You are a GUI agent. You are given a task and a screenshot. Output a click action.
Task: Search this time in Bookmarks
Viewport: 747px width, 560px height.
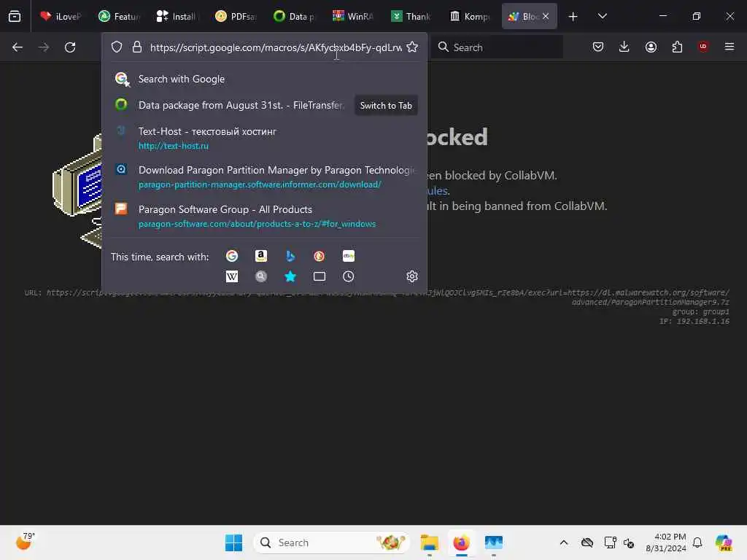290,276
